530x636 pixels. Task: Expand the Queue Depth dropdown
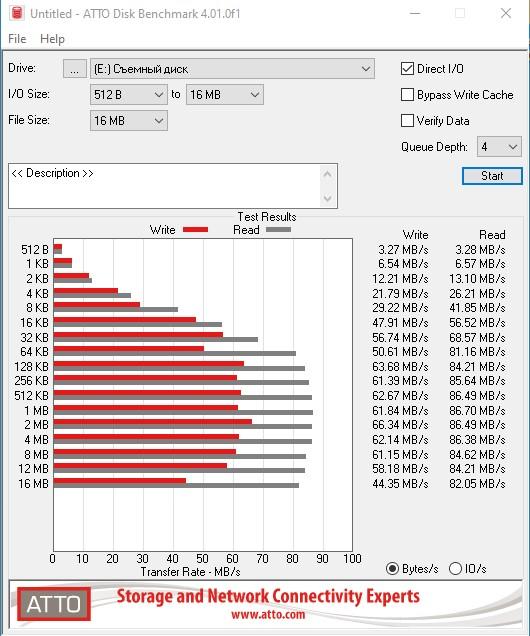[x=499, y=146]
